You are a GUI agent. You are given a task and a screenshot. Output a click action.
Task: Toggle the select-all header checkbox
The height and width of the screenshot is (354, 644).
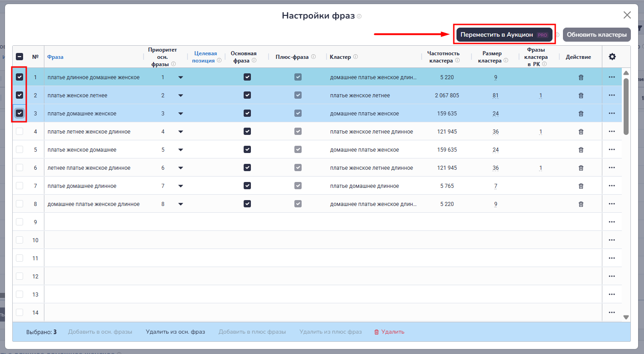[19, 57]
